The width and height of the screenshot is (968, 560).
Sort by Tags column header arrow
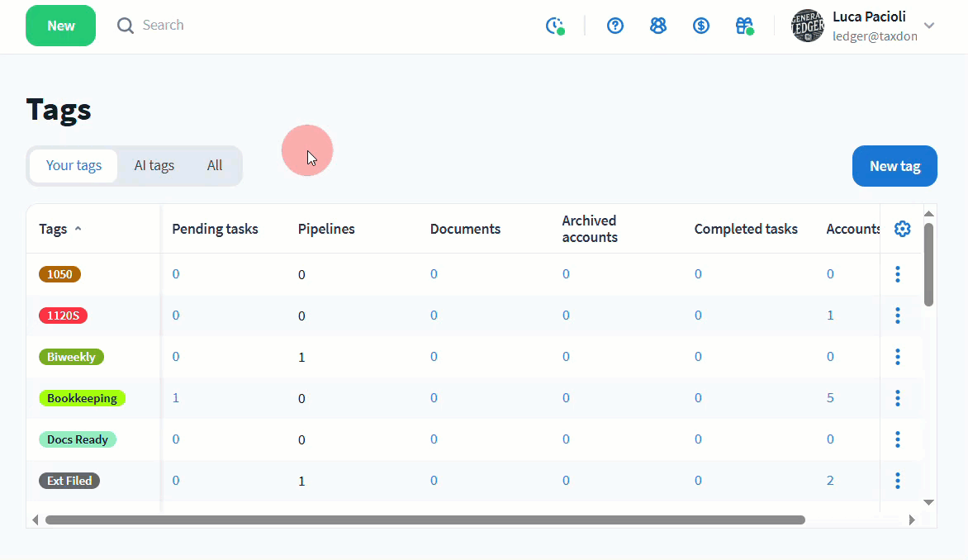[x=78, y=229]
